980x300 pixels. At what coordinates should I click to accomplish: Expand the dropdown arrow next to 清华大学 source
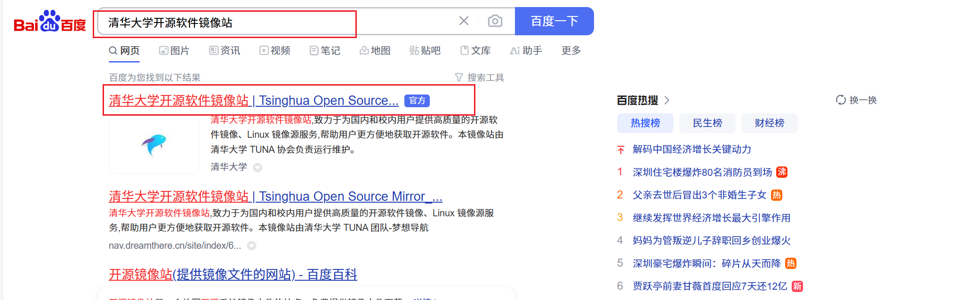[257, 167]
